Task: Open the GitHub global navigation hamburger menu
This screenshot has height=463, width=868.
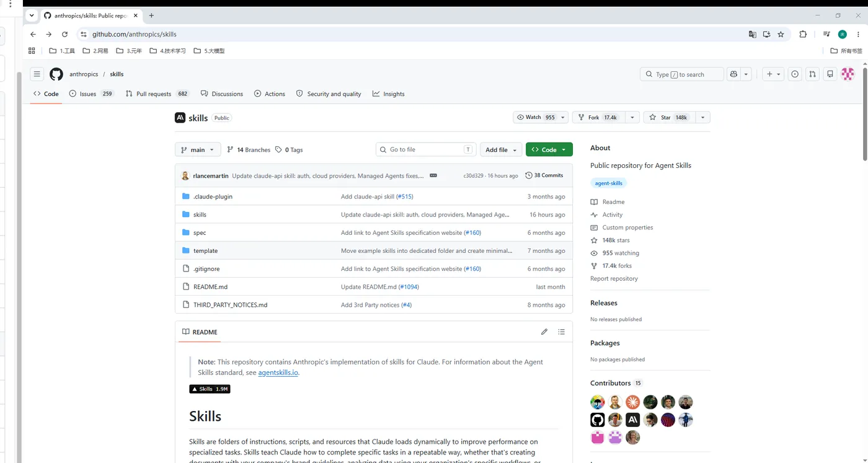Action: 37,74
